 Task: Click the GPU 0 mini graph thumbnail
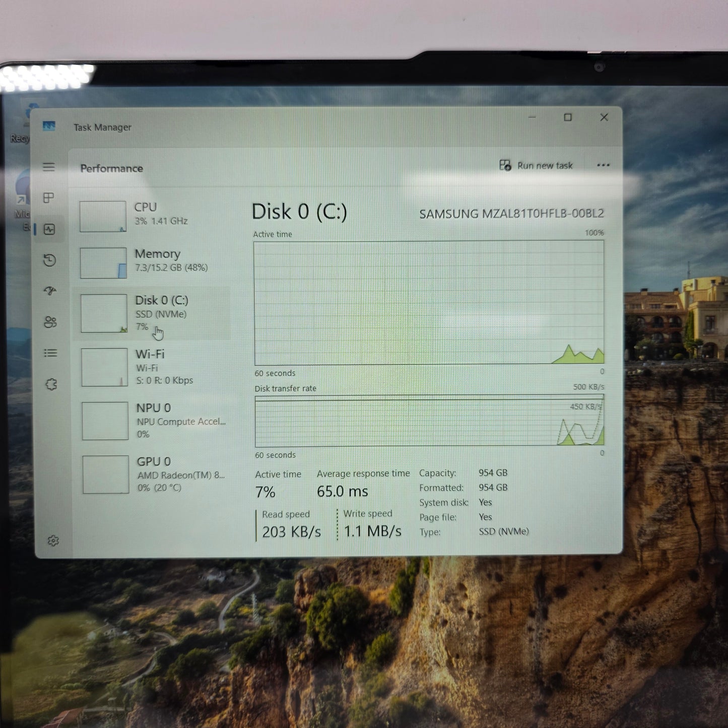[x=106, y=475]
